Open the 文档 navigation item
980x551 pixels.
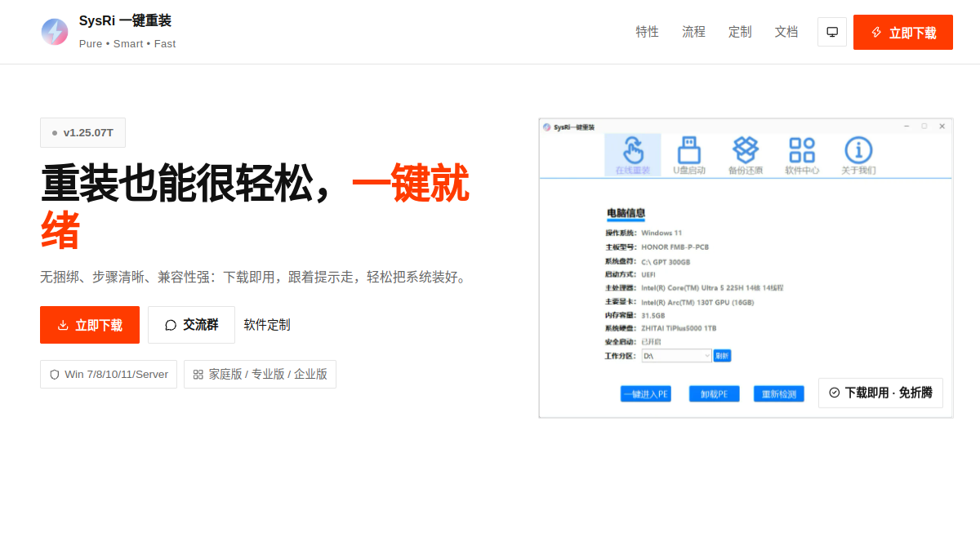tap(786, 32)
